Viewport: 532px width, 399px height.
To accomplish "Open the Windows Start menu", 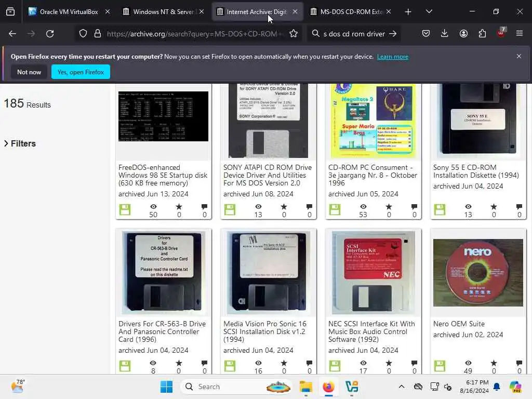I will [166, 387].
